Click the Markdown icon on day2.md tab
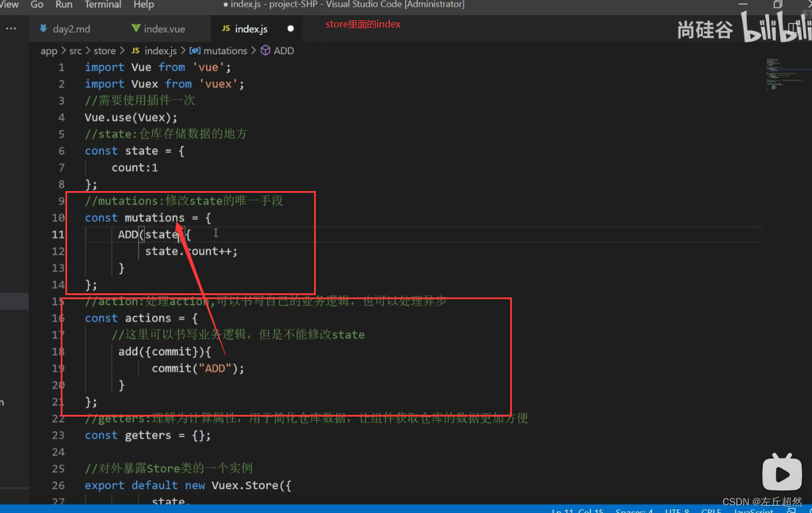Image resolution: width=812 pixels, height=513 pixels. 43,28
